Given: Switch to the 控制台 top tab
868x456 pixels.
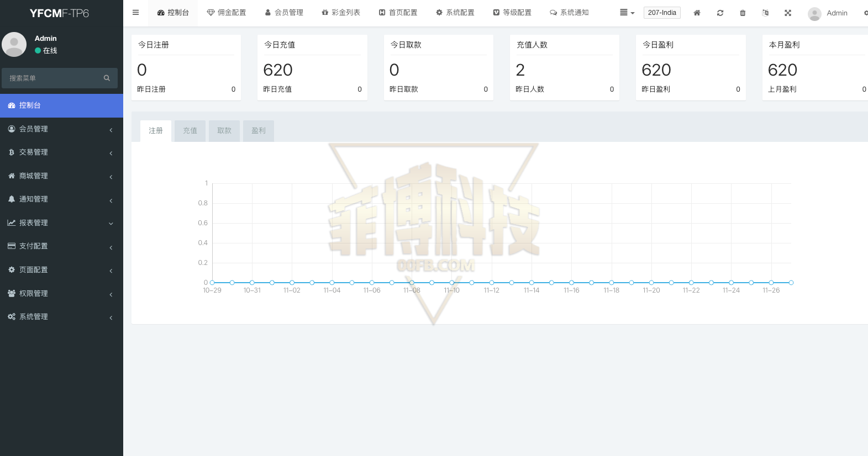Looking at the screenshot, I should 173,13.
